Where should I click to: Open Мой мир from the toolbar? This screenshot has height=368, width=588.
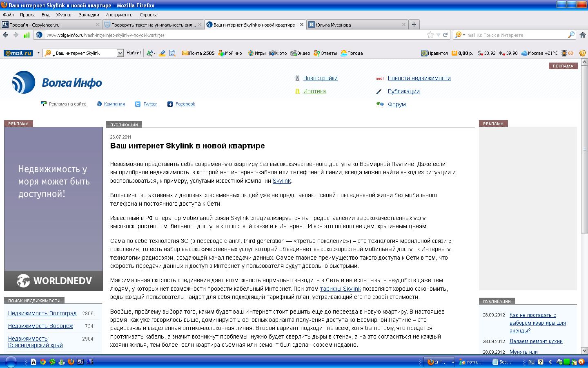pyautogui.click(x=230, y=53)
